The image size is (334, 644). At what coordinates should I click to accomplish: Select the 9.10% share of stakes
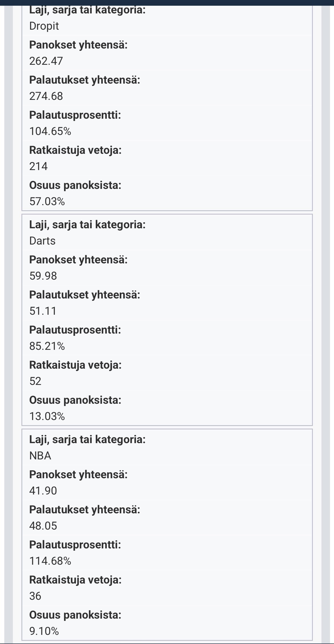[44, 631]
